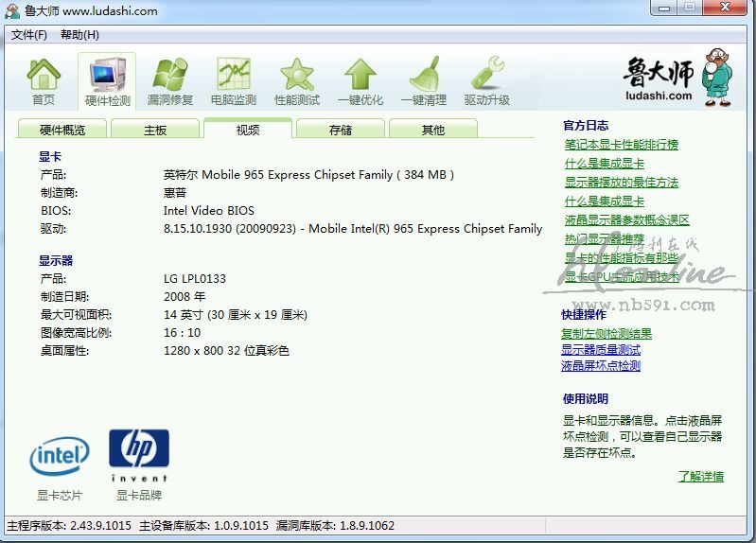Click the 显示器 section heading

pos(56,261)
